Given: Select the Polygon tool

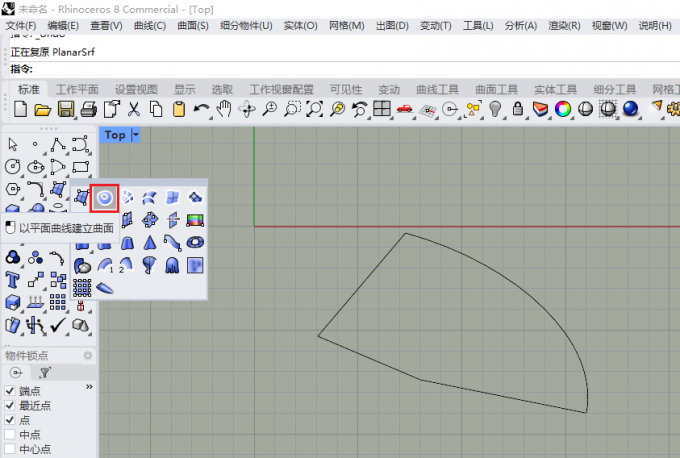Looking at the screenshot, I should click(13, 189).
